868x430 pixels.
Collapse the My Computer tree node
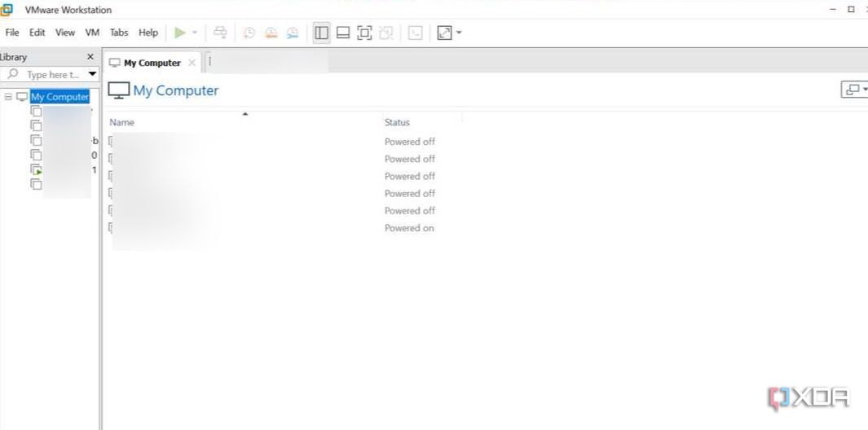pyautogui.click(x=8, y=97)
